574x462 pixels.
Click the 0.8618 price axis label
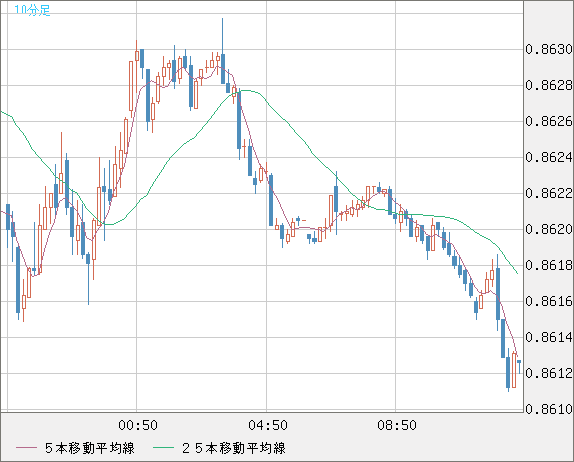(x=549, y=265)
